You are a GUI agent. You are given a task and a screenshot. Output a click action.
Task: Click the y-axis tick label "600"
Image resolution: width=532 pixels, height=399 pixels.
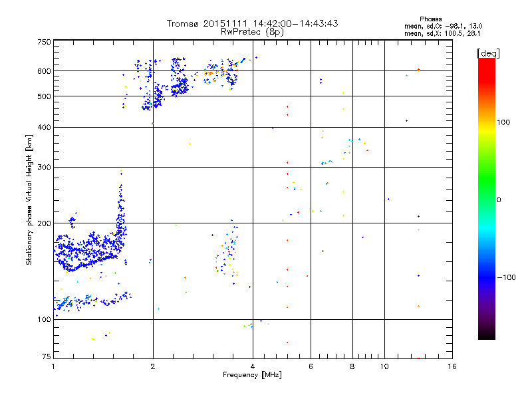click(x=44, y=71)
